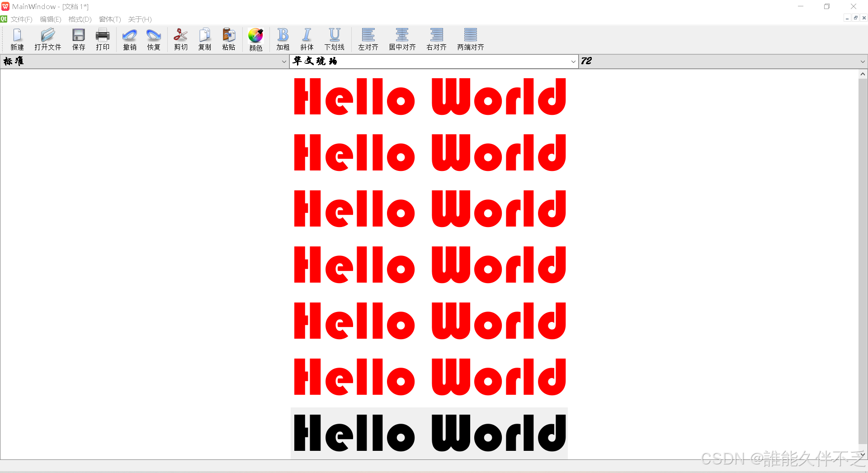The image size is (868, 473).
Task: Expand the 华文琥珀 font family dropdown
Action: 573,61
